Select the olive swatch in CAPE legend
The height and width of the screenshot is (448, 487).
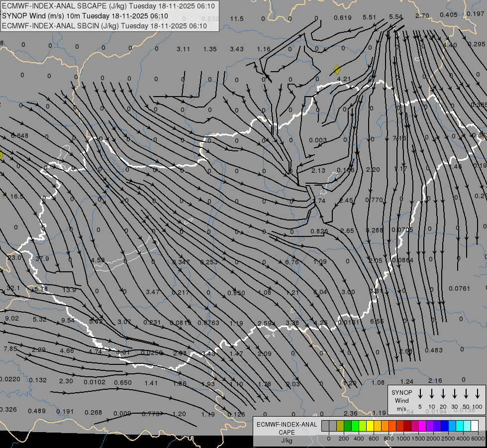[x=340, y=426]
